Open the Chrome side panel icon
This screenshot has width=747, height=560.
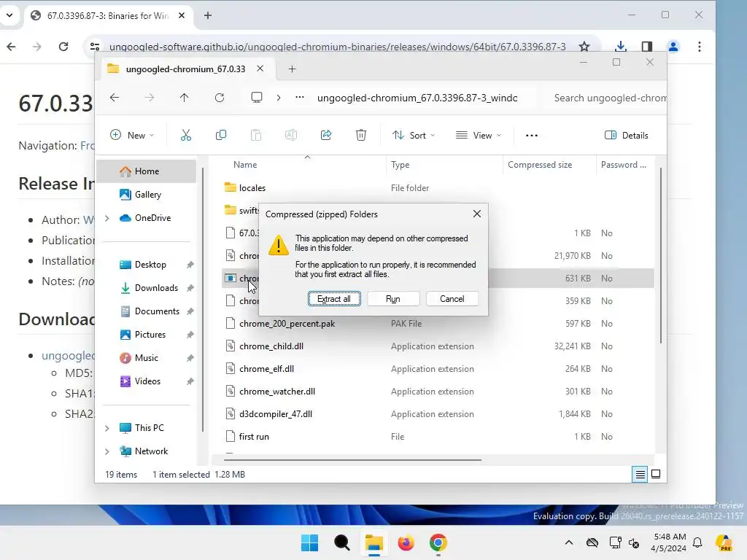pos(646,47)
